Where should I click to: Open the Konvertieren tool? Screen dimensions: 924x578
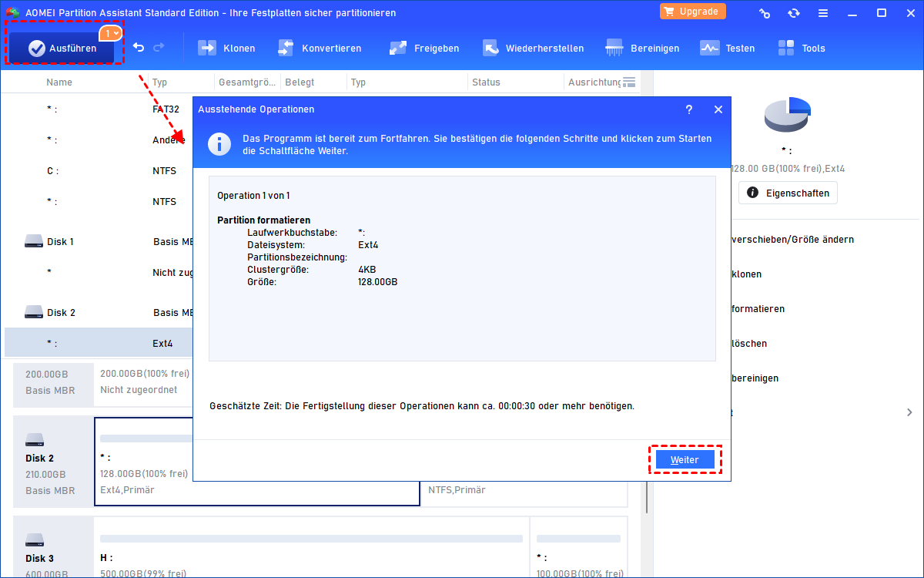point(319,48)
